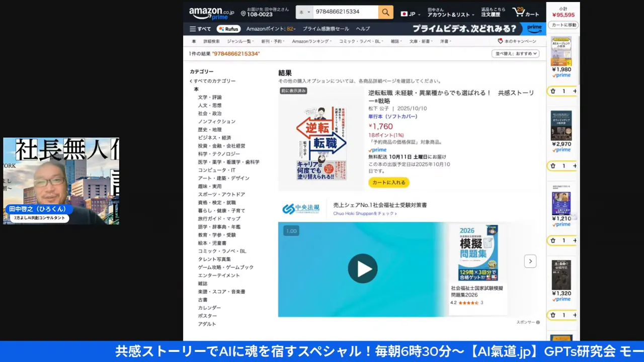
Task: Expand the コミック・ラノベ・BL nav dropdown
Action: tap(361, 41)
